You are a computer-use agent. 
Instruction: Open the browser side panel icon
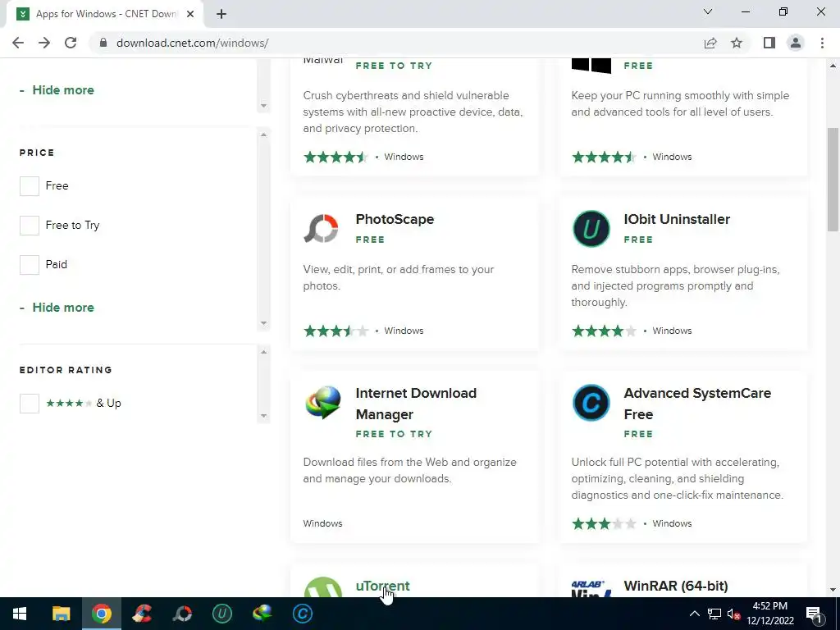(x=769, y=43)
